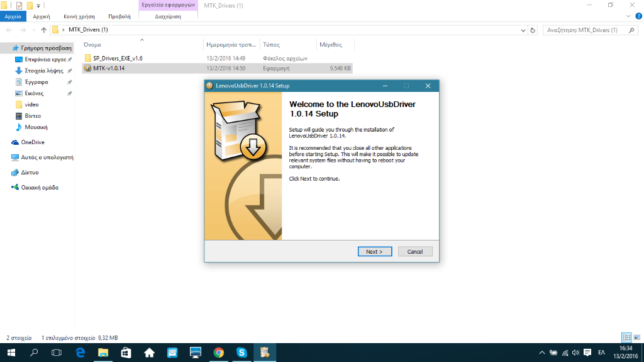Sort files by Μέγεθος column
The width and height of the screenshot is (644, 362).
[x=331, y=45]
